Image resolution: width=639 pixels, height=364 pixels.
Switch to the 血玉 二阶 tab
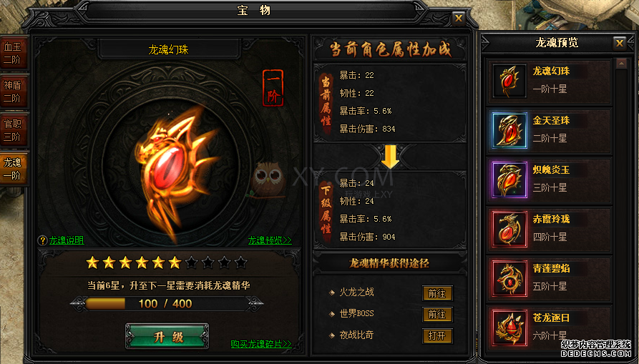pyautogui.click(x=13, y=54)
